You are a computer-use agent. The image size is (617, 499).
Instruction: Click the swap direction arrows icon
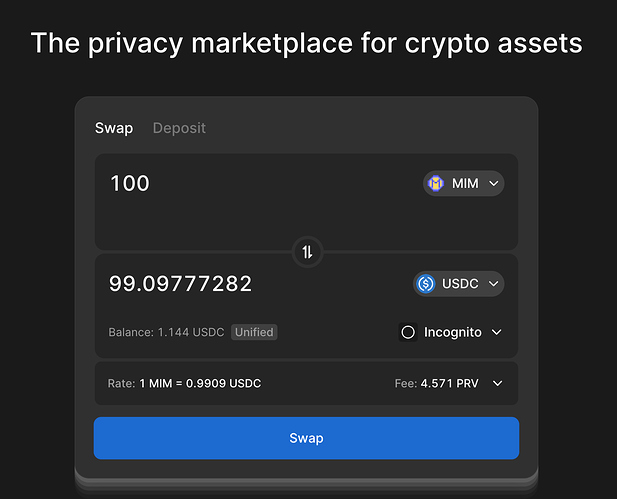(x=307, y=252)
